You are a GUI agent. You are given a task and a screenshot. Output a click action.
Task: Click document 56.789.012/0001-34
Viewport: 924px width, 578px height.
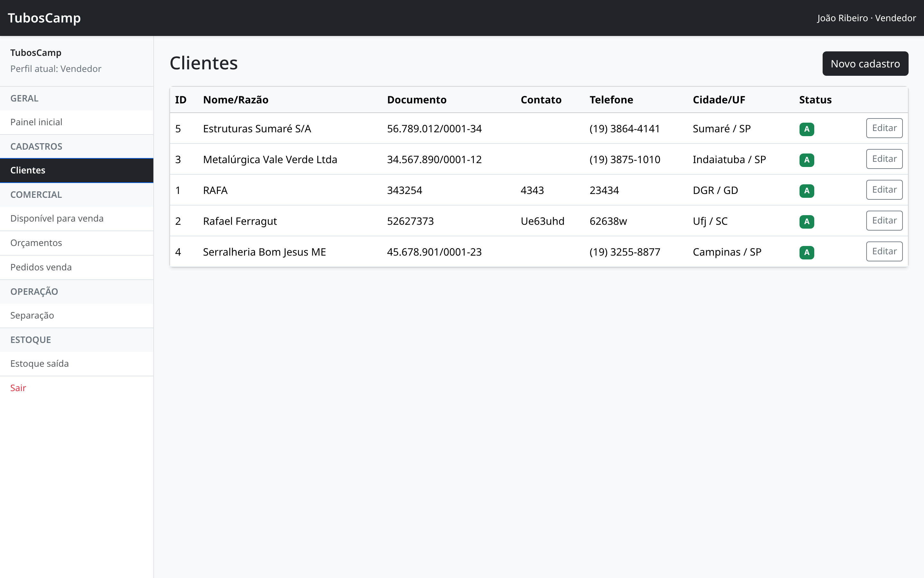pos(434,129)
